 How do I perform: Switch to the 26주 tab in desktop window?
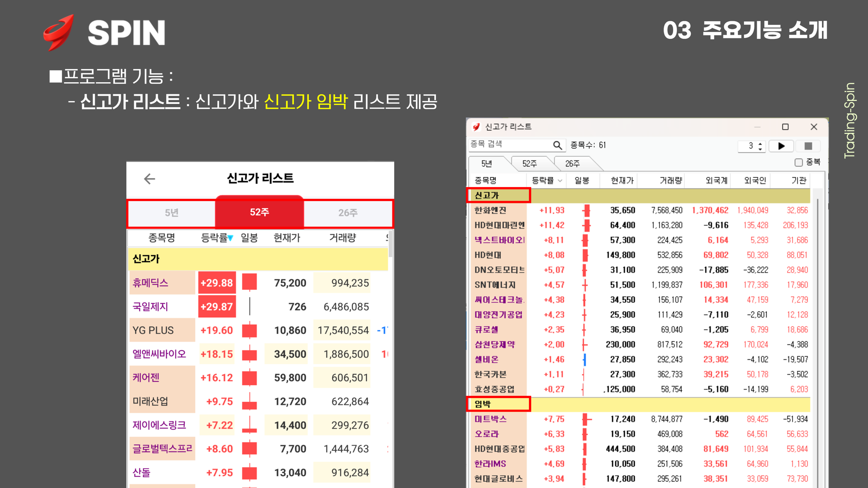pyautogui.click(x=572, y=164)
